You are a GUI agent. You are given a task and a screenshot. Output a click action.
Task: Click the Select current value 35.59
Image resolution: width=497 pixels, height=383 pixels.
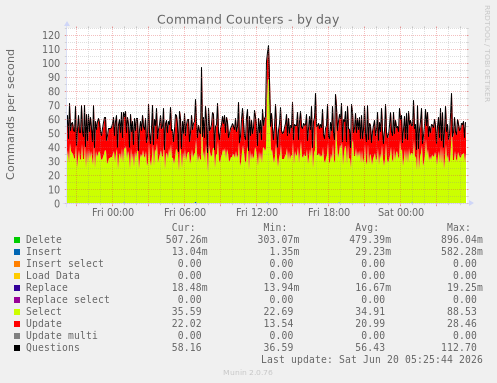187,311
